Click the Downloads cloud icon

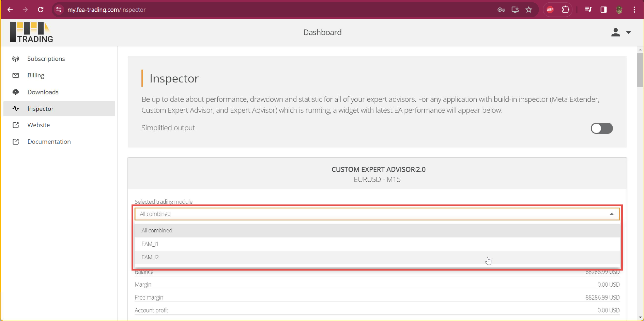click(16, 92)
